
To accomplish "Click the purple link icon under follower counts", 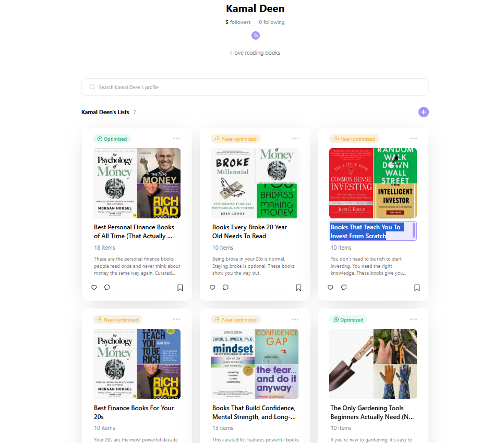I will (x=255, y=35).
